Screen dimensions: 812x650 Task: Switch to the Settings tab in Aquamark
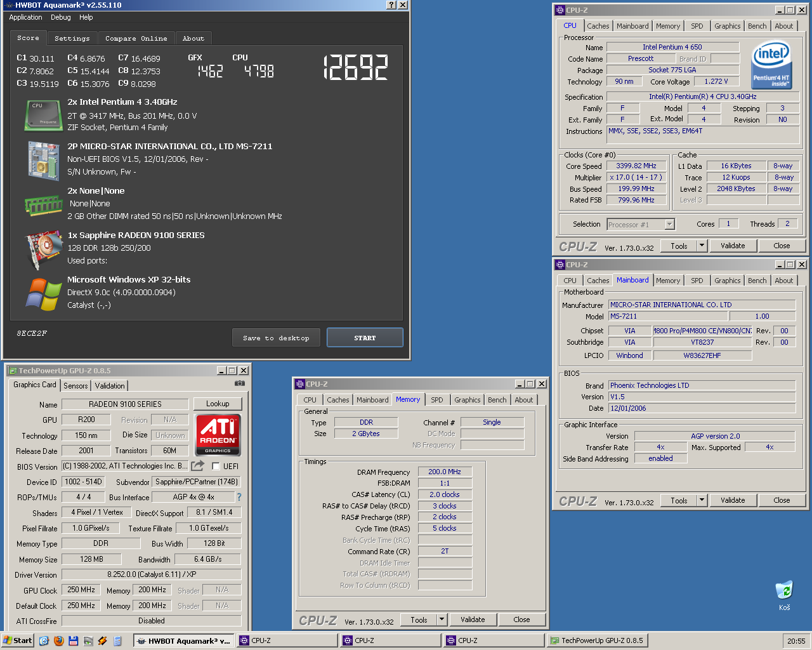tap(72, 39)
